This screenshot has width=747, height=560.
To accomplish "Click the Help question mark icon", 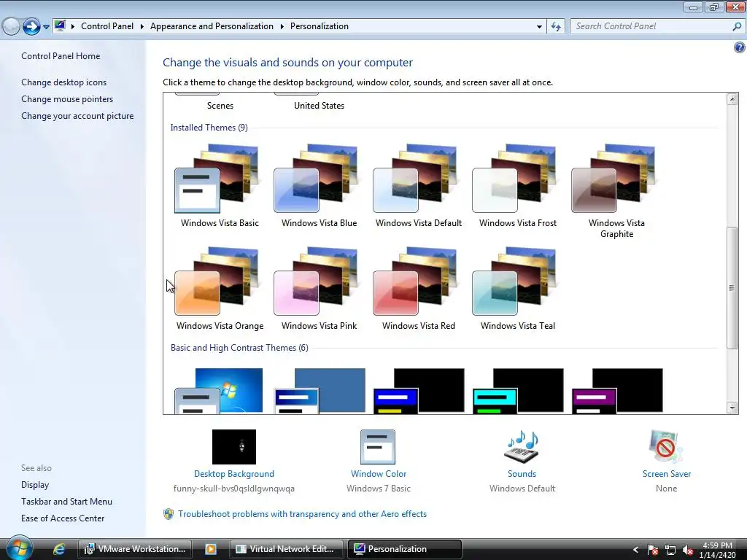I will tap(740, 47).
